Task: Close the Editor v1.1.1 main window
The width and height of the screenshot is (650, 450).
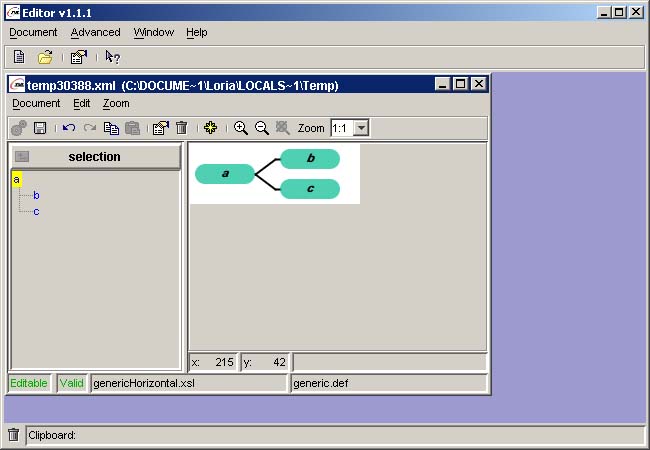Action: click(x=636, y=12)
